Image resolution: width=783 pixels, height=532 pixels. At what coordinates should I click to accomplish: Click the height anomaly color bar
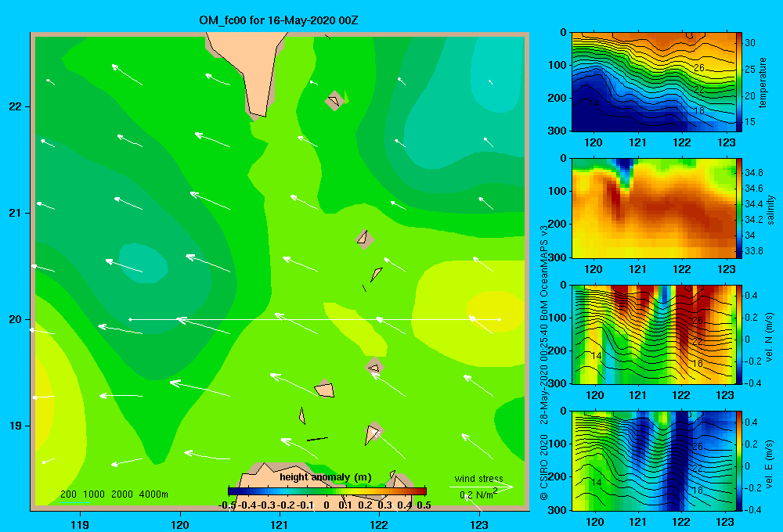pyautogui.click(x=327, y=491)
